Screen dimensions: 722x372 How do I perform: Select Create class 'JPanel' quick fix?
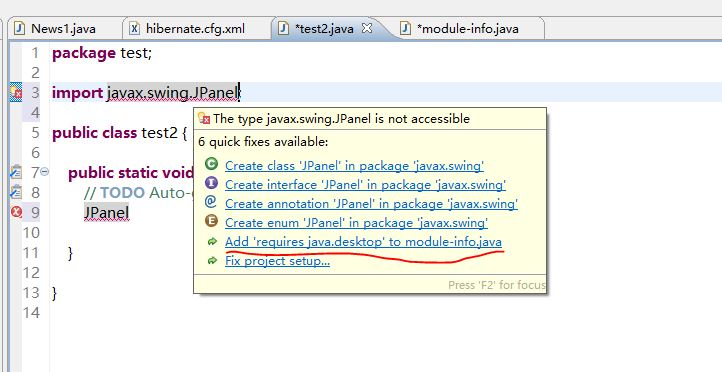click(354, 166)
